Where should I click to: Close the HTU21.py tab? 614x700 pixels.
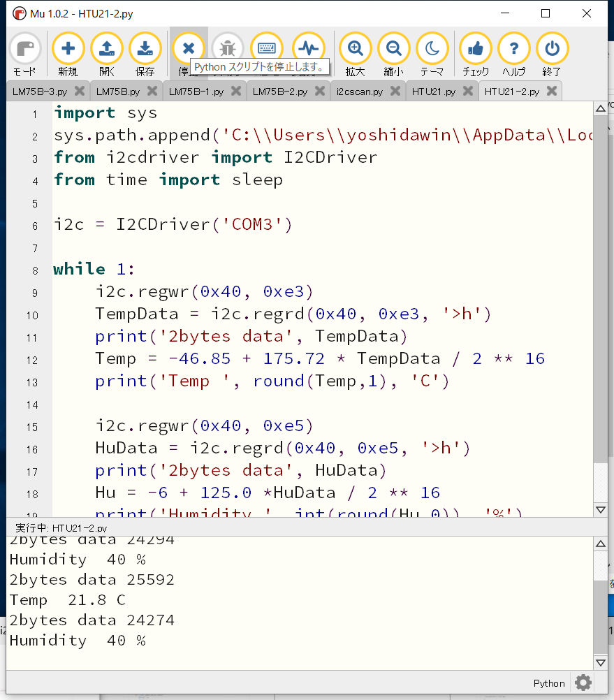[x=467, y=91]
